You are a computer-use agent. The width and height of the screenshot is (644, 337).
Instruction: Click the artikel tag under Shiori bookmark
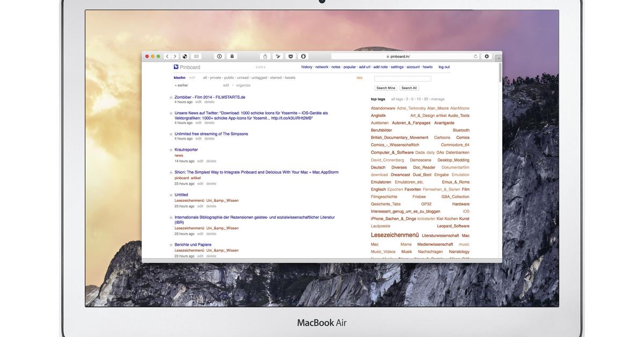[x=196, y=178]
